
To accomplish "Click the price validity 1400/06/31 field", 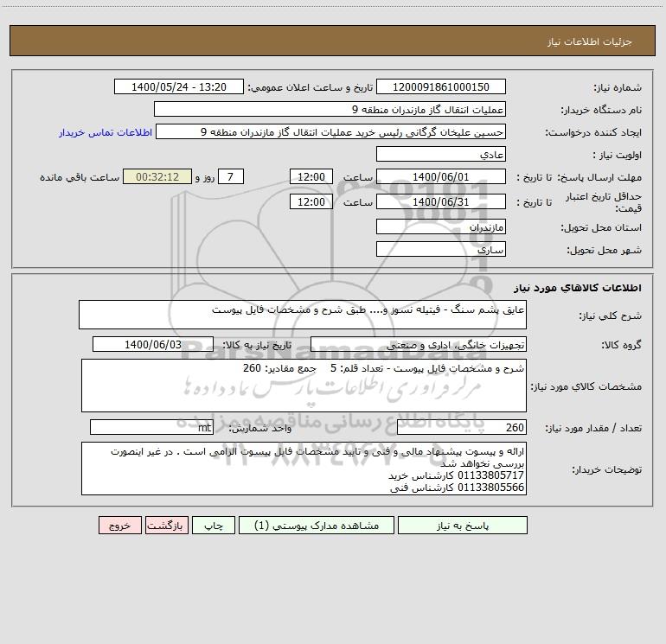I will click(441, 201).
